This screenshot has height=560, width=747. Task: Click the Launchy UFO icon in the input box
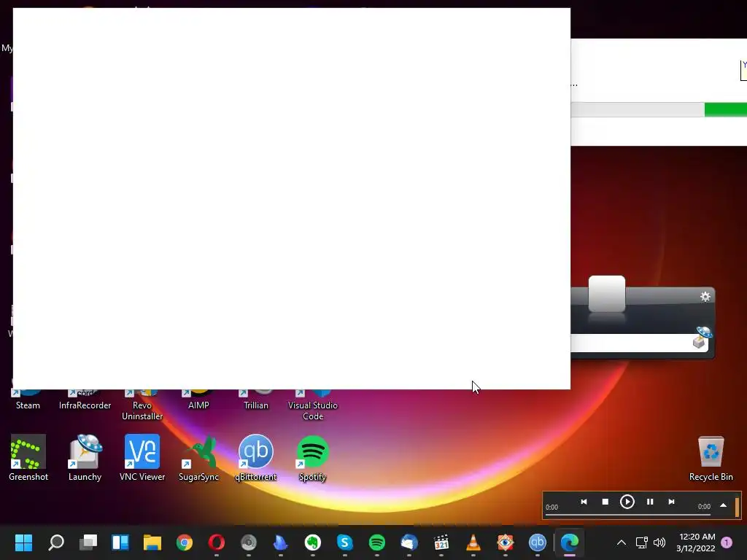coord(701,337)
